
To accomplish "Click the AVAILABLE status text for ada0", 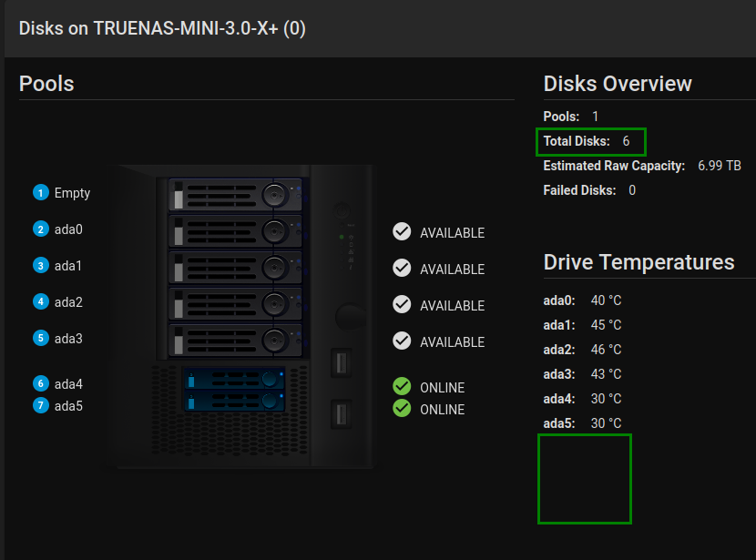I will (453, 233).
